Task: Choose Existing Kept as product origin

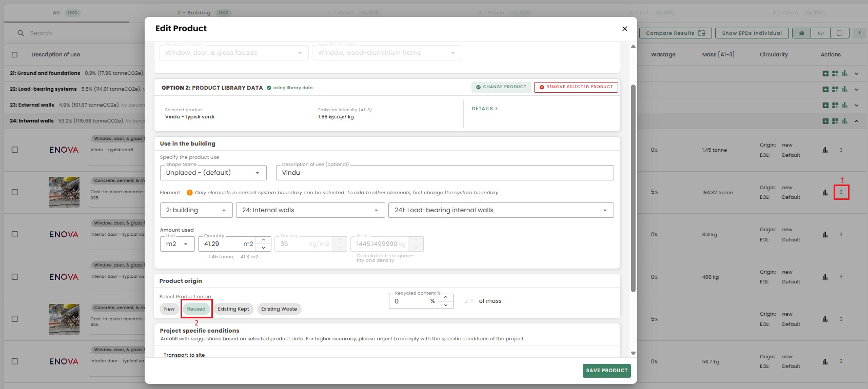Action: [233, 309]
